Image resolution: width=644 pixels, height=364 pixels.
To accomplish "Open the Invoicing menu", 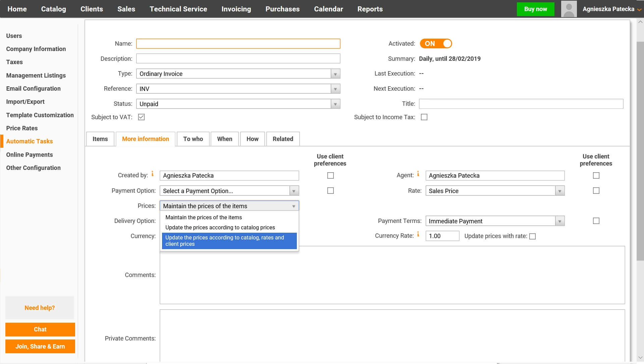I will [236, 9].
